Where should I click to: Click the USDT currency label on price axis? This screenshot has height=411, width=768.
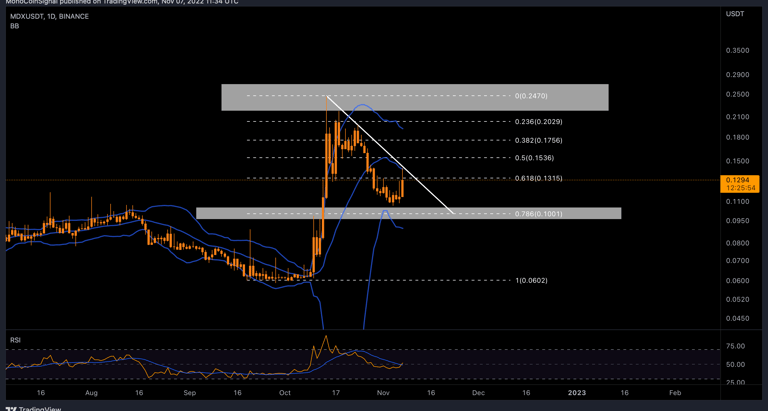(x=735, y=14)
